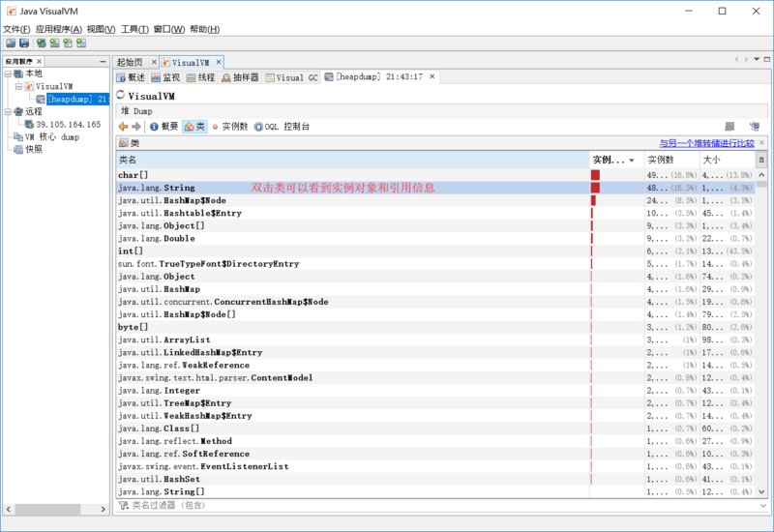
Task: Click the column chooser icon in table header
Action: (761, 160)
